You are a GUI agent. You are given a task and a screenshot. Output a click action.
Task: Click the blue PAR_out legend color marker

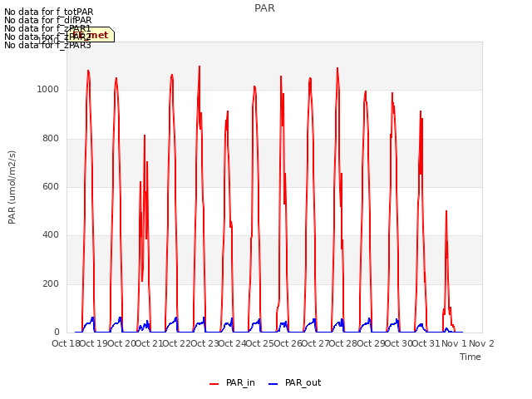pos(273,384)
